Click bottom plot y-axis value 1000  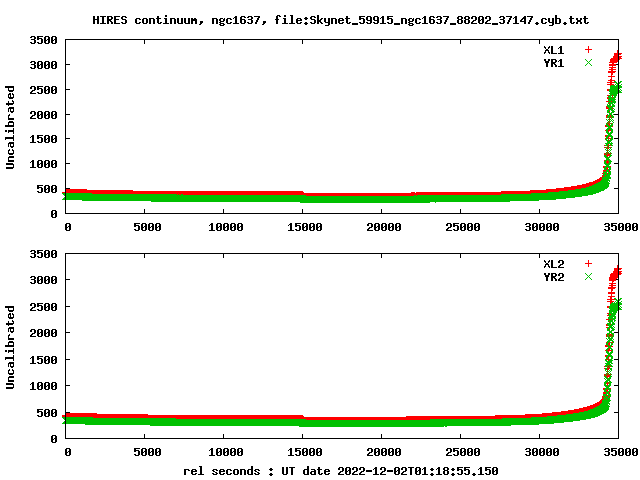click(43, 386)
